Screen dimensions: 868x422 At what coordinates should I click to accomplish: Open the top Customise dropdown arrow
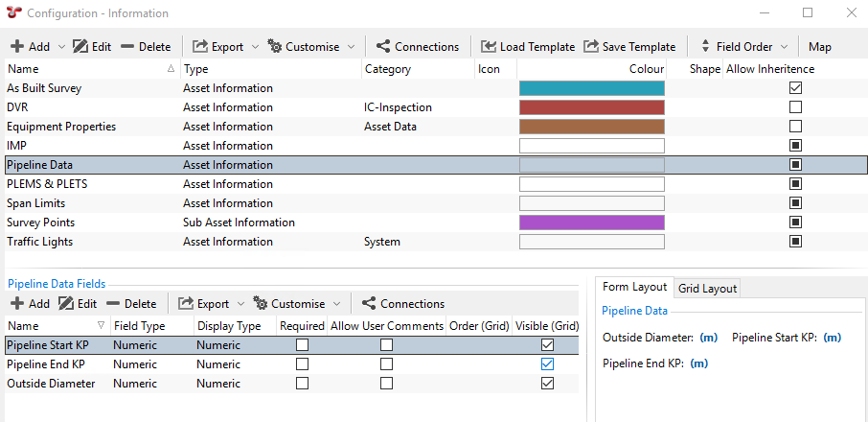pyautogui.click(x=351, y=47)
